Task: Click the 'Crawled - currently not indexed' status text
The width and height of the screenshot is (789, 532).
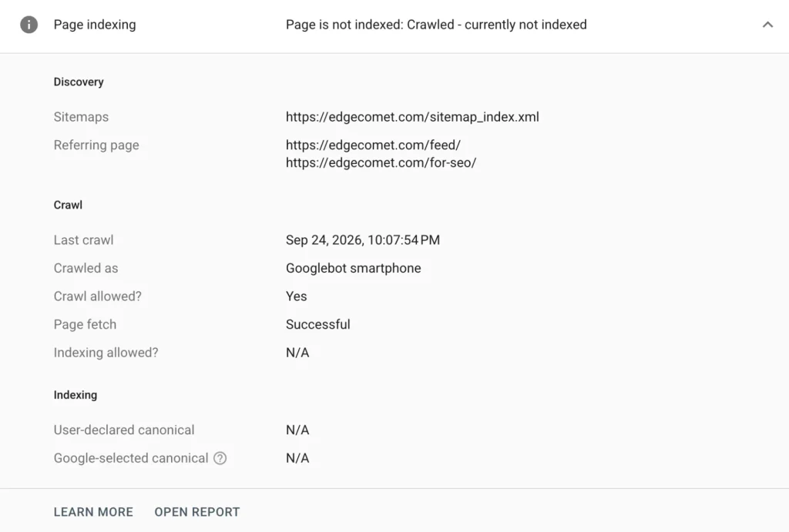Action: point(497,25)
